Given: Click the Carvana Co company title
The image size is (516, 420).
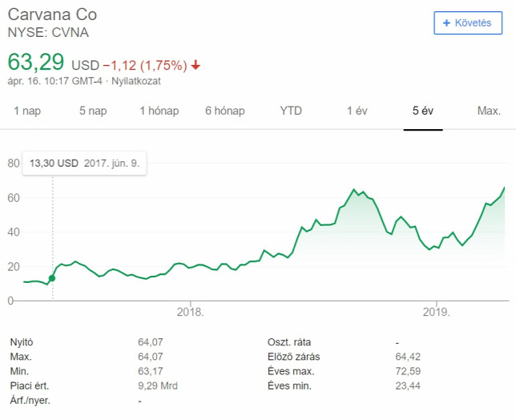Looking at the screenshot, I should click(x=52, y=14).
